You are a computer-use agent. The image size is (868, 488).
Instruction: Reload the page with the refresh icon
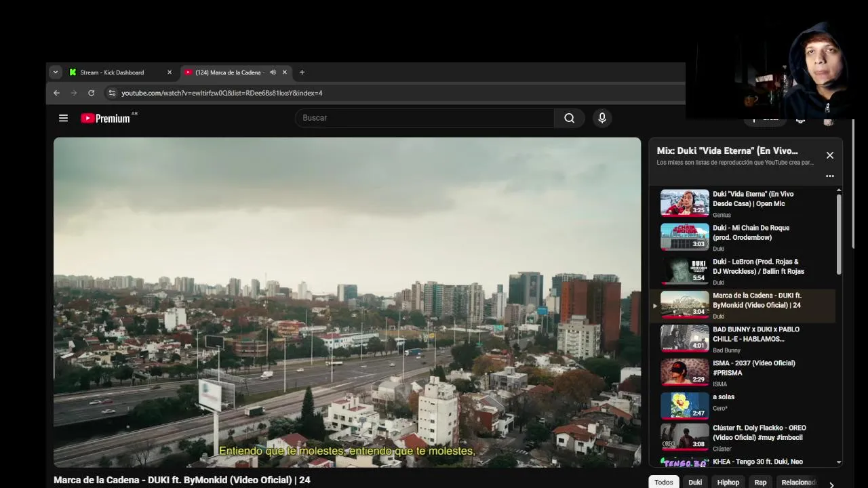tap(92, 93)
